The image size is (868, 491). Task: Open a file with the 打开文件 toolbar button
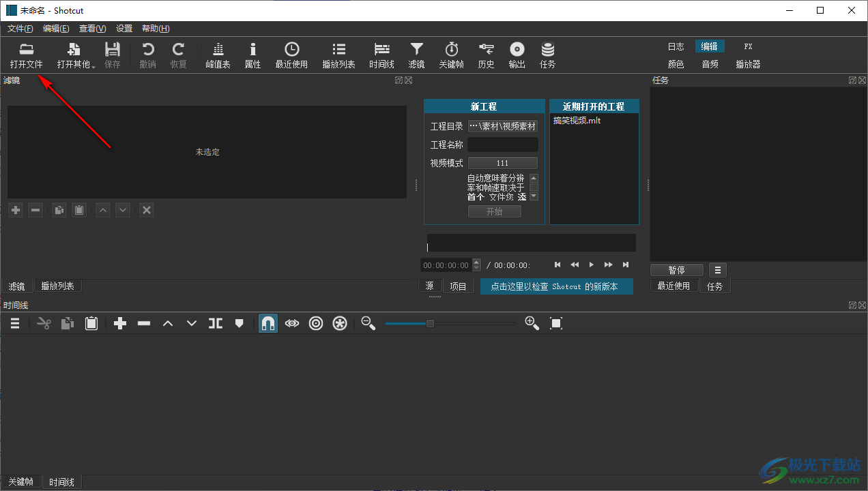[x=26, y=56]
